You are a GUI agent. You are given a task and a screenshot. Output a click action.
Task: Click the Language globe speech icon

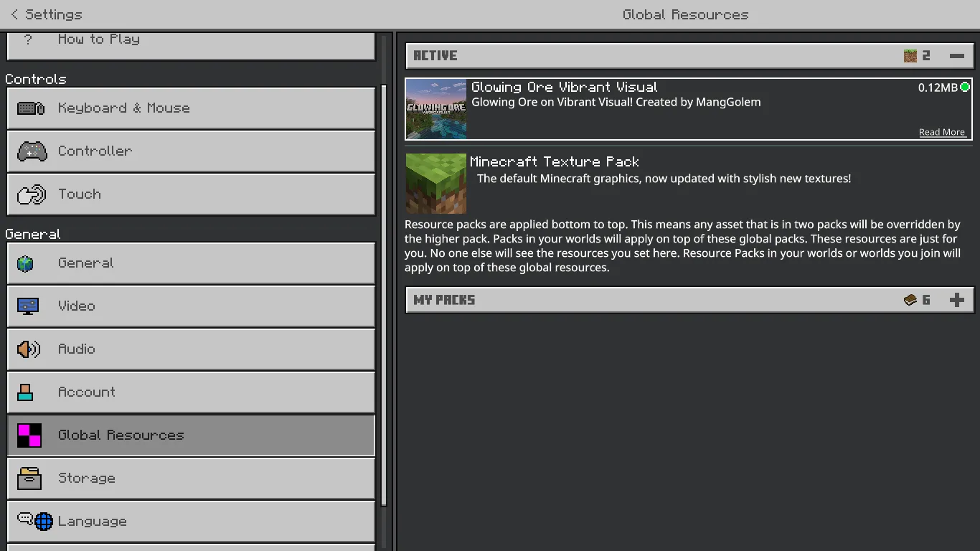point(35,521)
